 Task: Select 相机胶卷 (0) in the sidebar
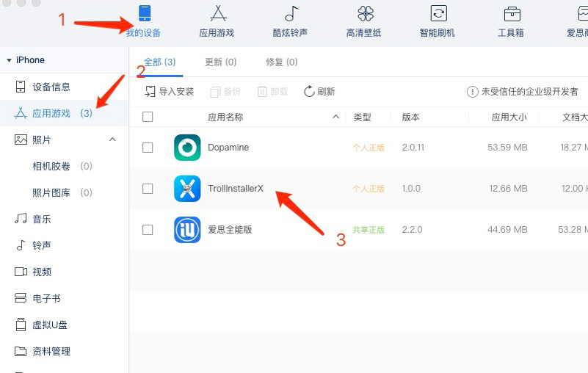tap(64, 166)
